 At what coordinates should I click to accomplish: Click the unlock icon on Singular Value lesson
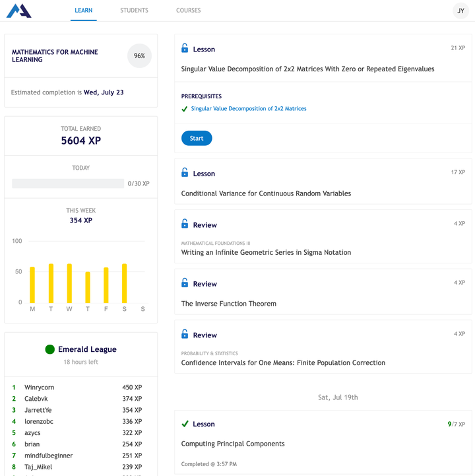pyautogui.click(x=185, y=49)
